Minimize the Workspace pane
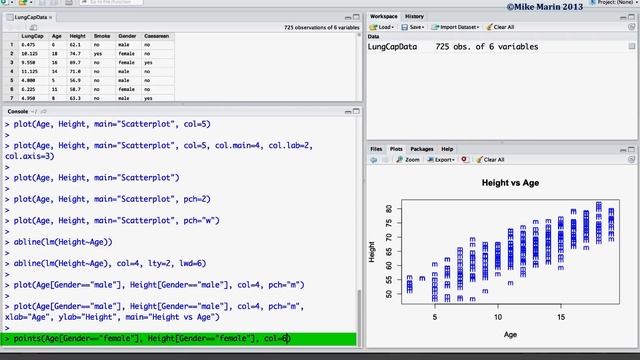640x360 pixels. 623,17
